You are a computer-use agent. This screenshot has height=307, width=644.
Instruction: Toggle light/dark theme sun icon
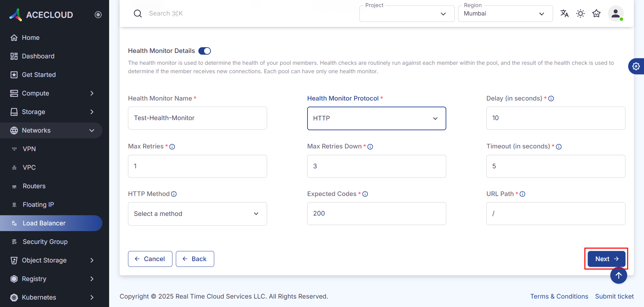(580, 13)
